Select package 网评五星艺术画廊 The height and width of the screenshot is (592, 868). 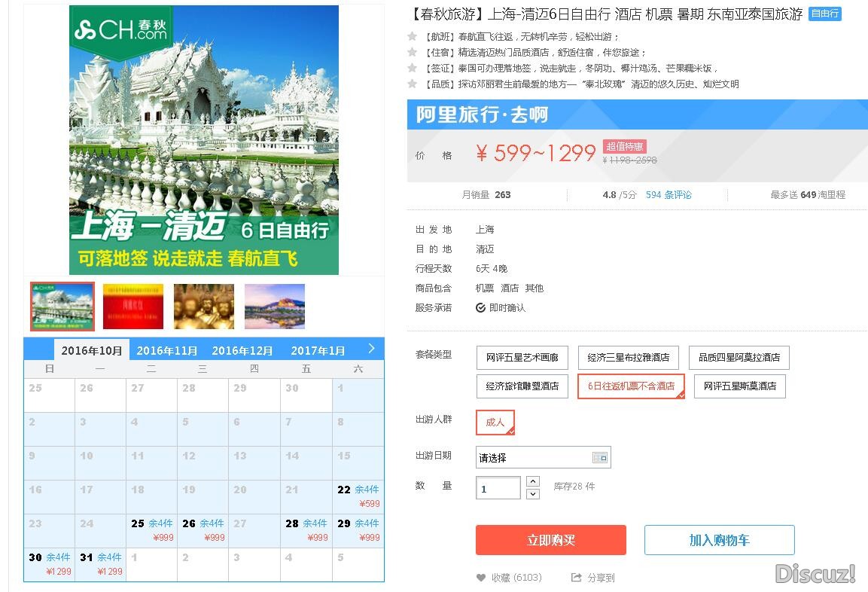522,358
